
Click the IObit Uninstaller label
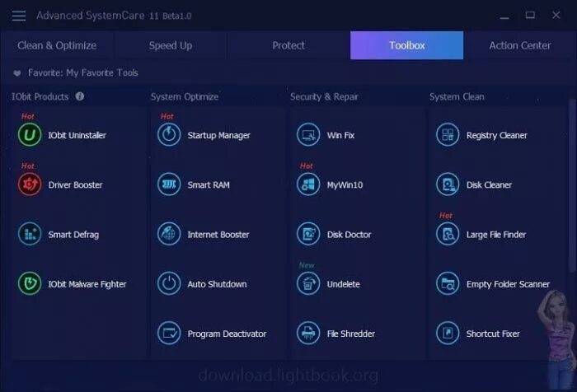point(77,135)
